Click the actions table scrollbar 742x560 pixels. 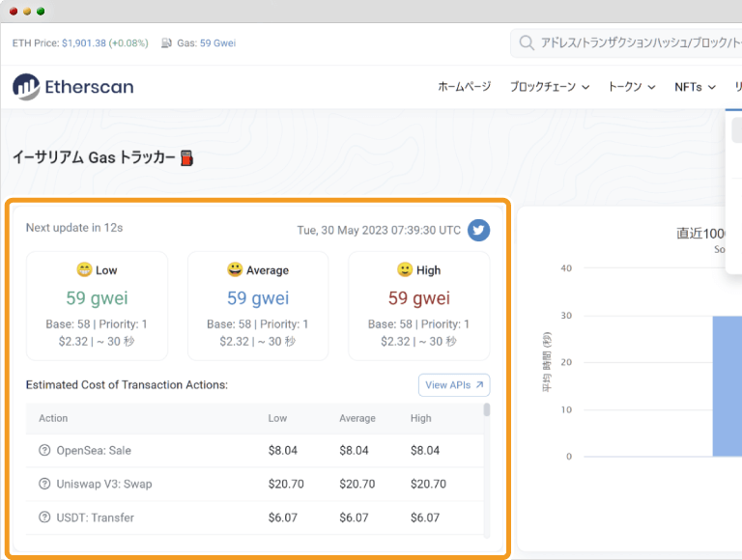point(487,409)
